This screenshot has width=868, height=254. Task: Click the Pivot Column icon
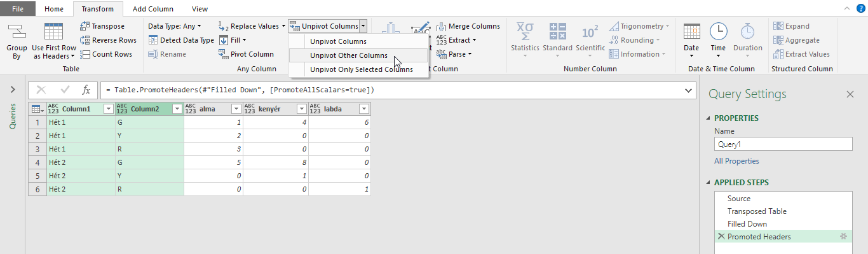click(x=222, y=54)
